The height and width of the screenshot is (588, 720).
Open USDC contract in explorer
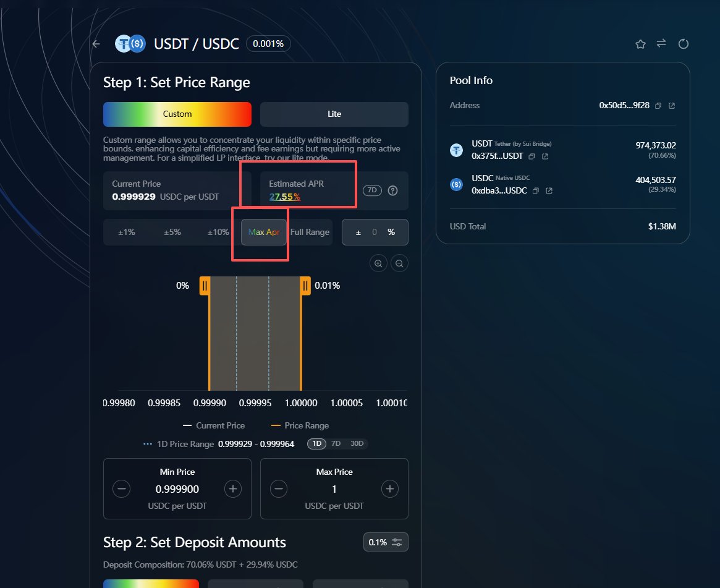[549, 190]
